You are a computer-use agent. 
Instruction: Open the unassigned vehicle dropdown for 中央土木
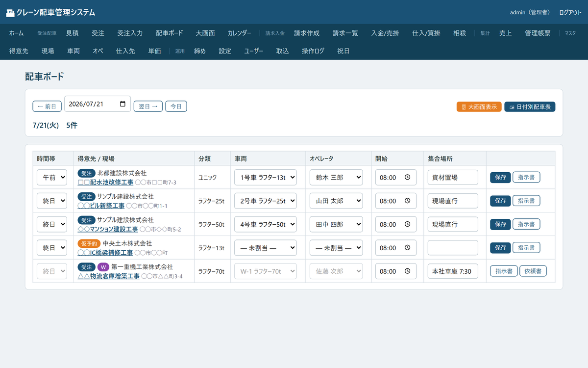point(265,248)
